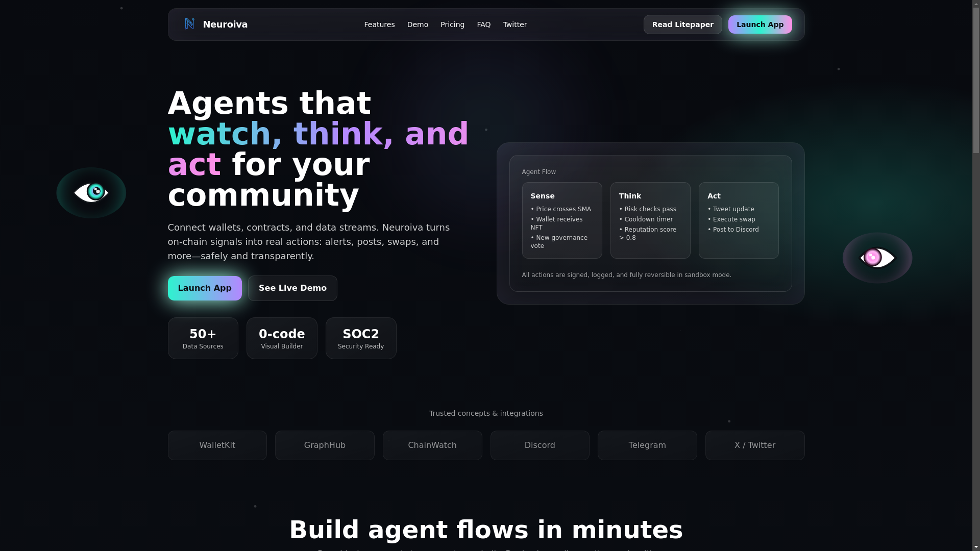Image resolution: width=980 pixels, height=551 pixels.
Task: Click the Act card in Agent Flow
Action: click(739, 220)
